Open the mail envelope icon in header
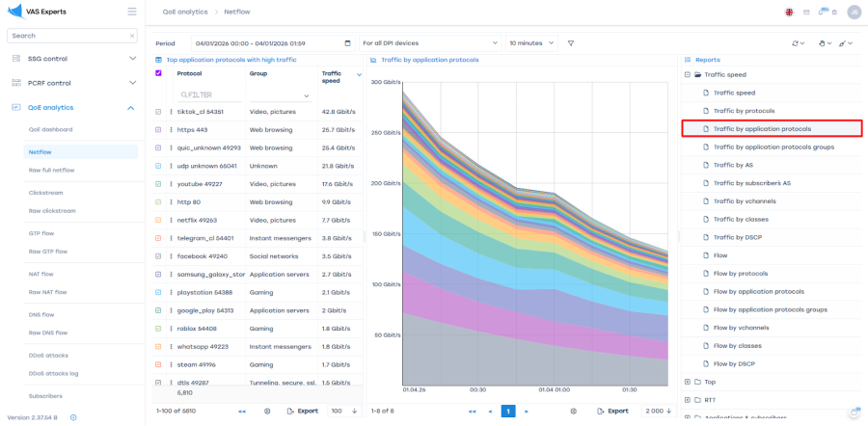Viewport: 868px width, 426px height. [806, 12]
